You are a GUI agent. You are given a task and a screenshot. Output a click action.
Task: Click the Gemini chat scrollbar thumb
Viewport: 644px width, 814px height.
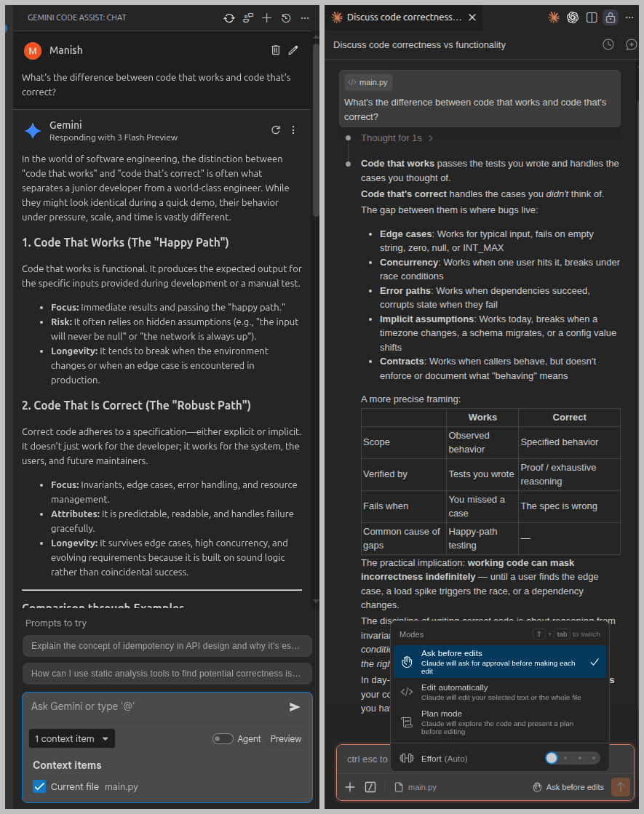[x=316, y=129]
